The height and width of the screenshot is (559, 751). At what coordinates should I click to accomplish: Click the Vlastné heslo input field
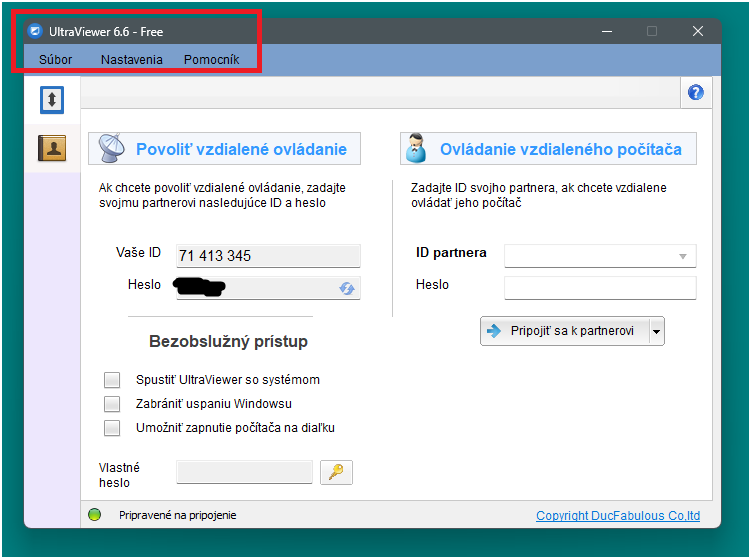coord(244,472)
